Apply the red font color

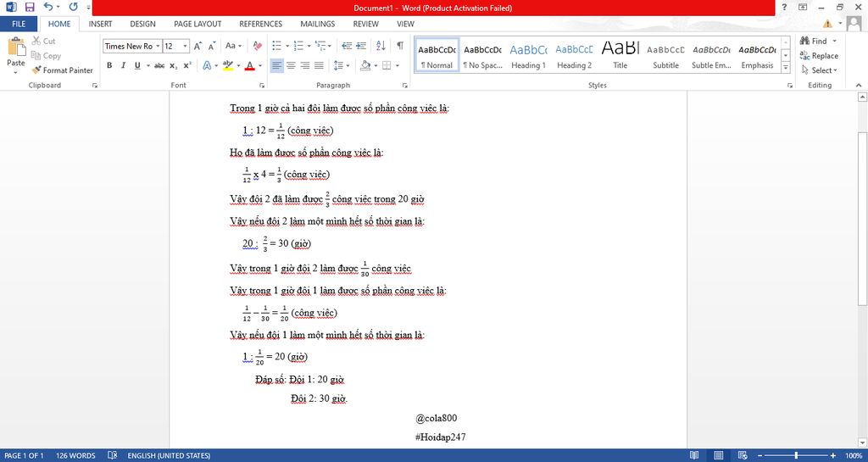tap(250, 65)
